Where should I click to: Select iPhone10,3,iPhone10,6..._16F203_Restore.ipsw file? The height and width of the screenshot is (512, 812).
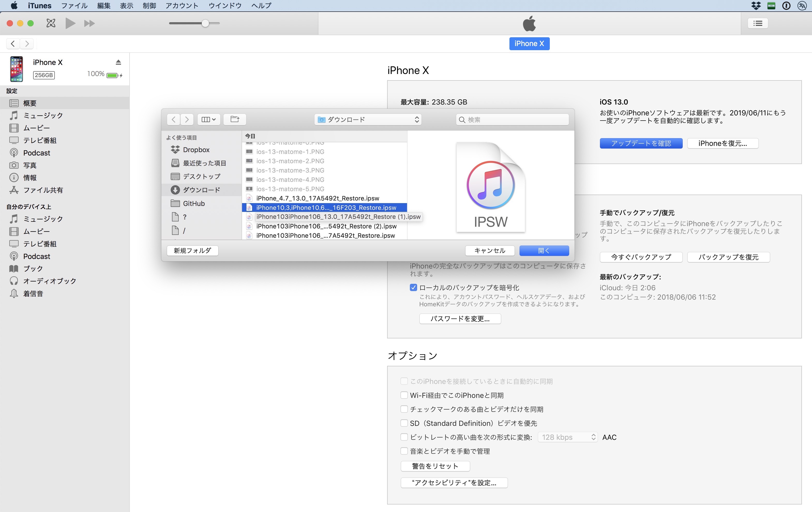(x=324, y=207)
